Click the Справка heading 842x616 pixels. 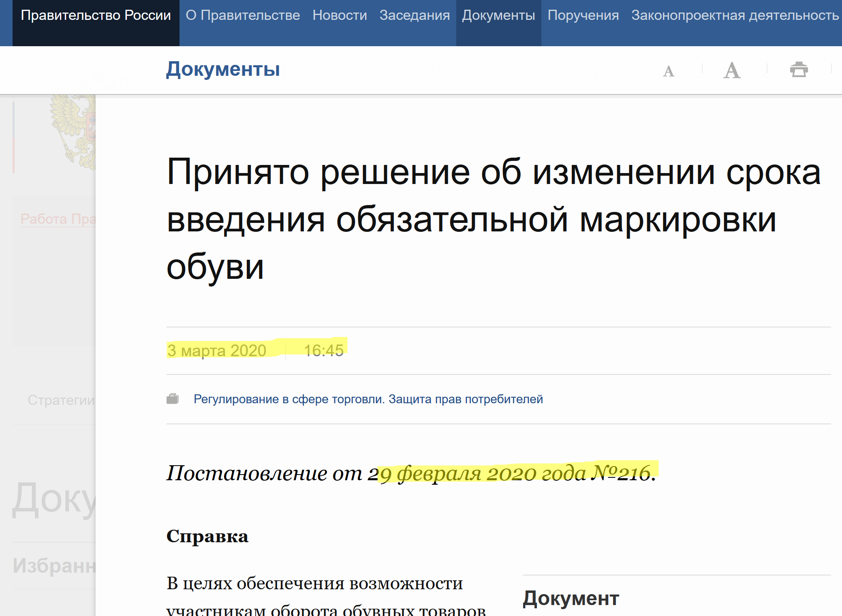[207, 536]
